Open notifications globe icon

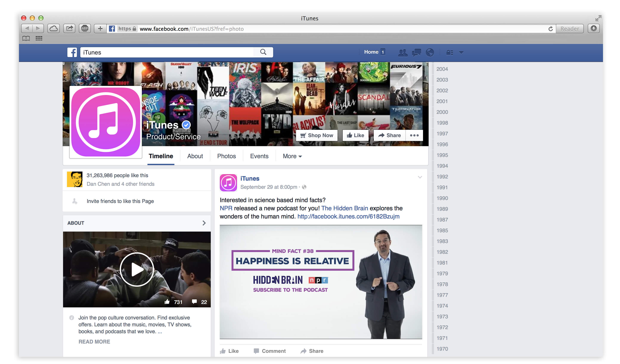click(430, 52)
